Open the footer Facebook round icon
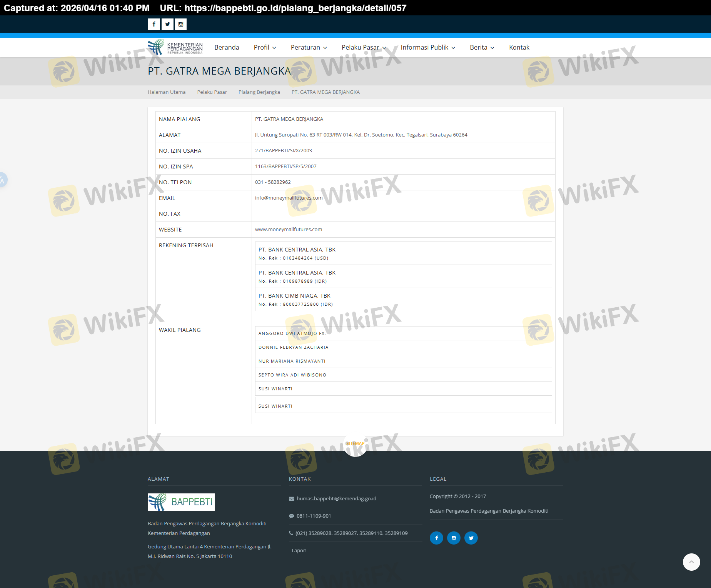 436,538
